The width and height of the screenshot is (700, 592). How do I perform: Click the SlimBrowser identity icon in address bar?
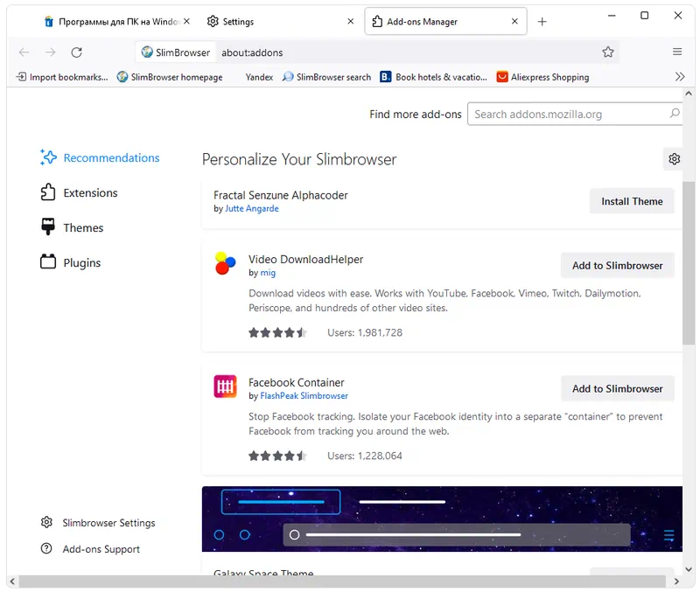[147, 52]
